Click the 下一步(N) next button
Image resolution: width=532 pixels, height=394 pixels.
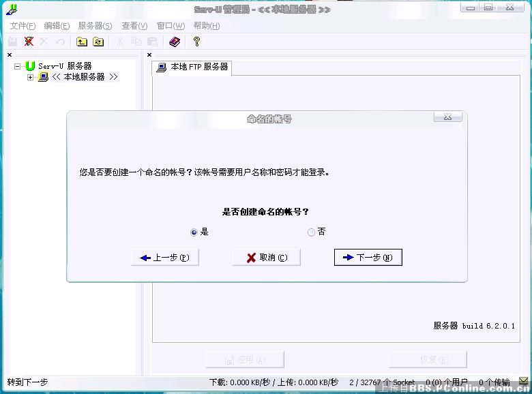(x=368, y=257)
